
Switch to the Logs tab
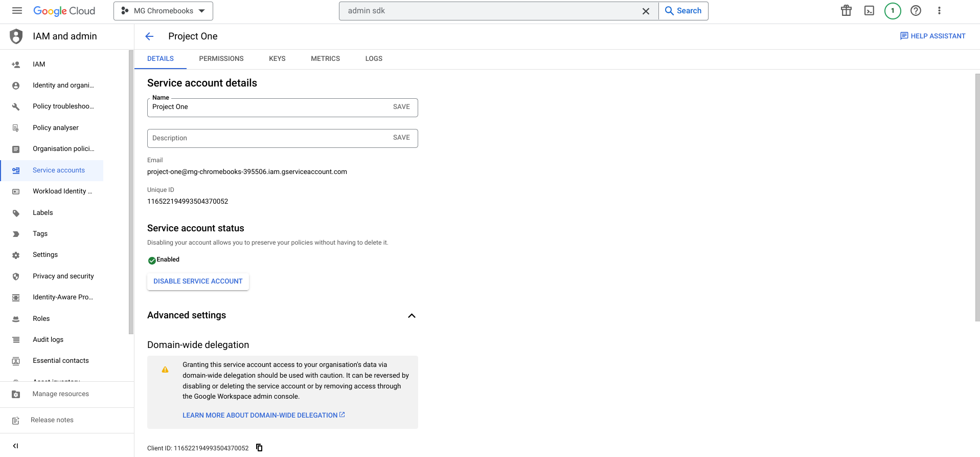374,59
